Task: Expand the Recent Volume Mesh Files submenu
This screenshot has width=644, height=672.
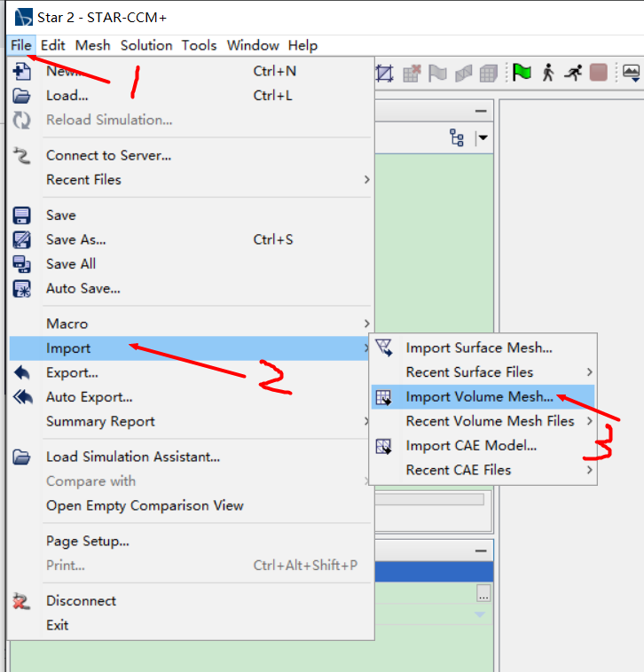Action: click(x=590, y=421)
